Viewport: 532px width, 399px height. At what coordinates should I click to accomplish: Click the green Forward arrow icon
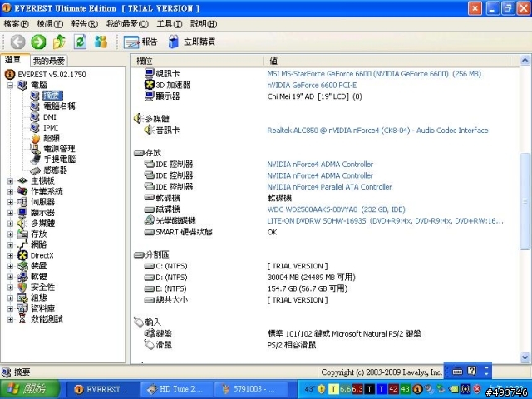tap(38, 42)
